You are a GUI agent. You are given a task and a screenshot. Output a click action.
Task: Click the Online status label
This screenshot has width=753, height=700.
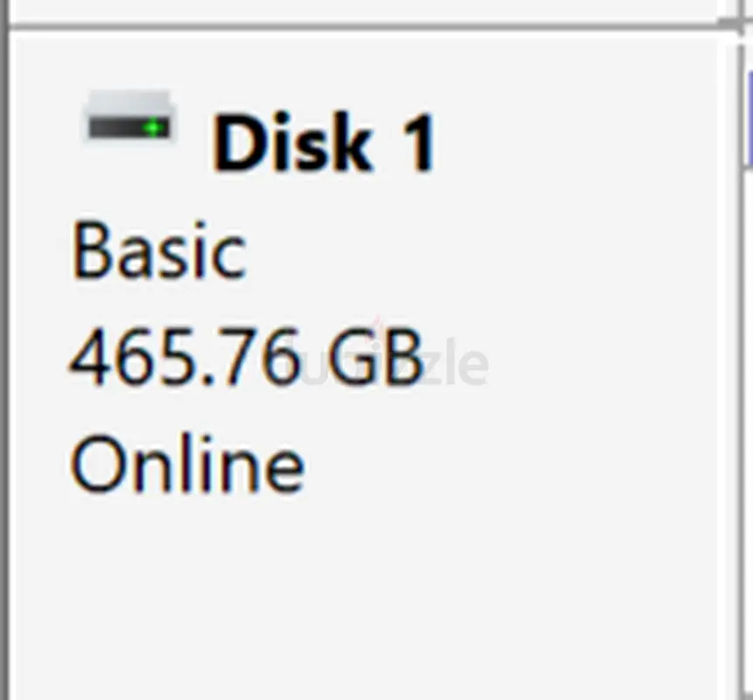click(187, 465)
